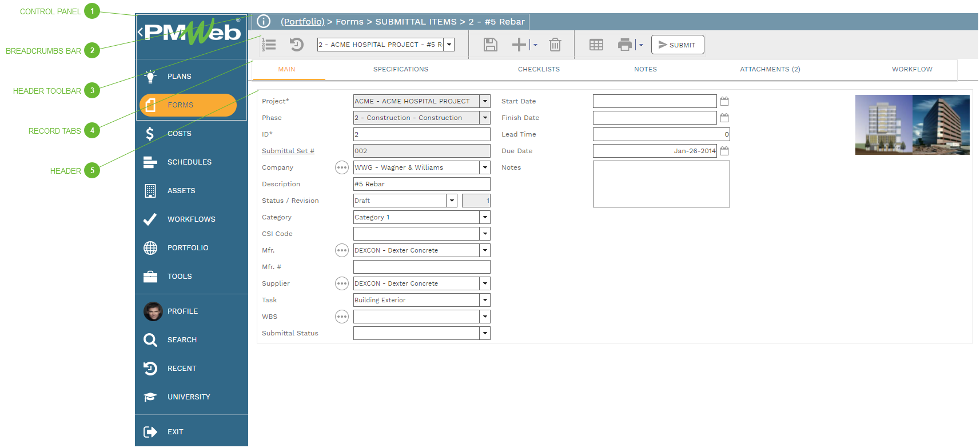Click the Print icon in the toolbar
Screen dimensions: 980x448
tap(624, 45)
